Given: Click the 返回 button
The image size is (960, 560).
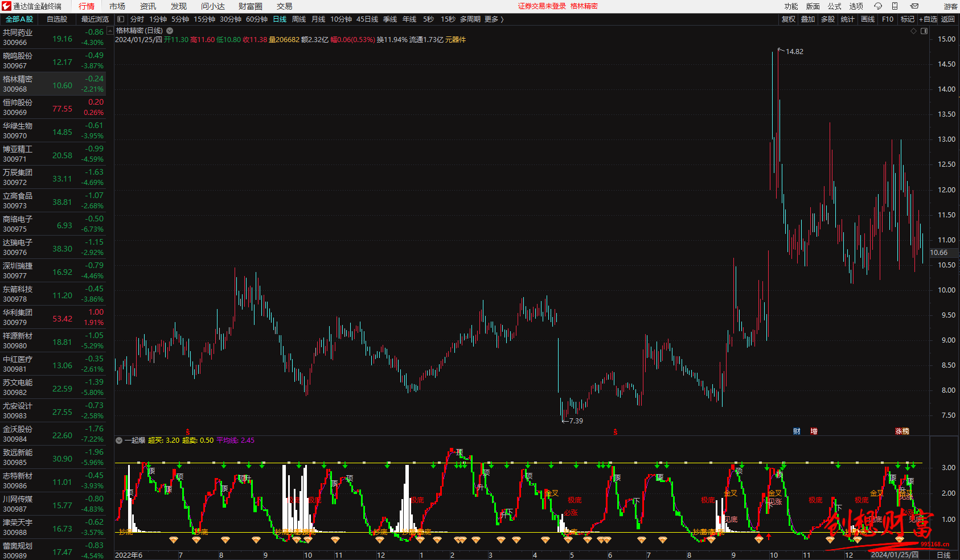Looking at the screenshot, I should point(948,19).
